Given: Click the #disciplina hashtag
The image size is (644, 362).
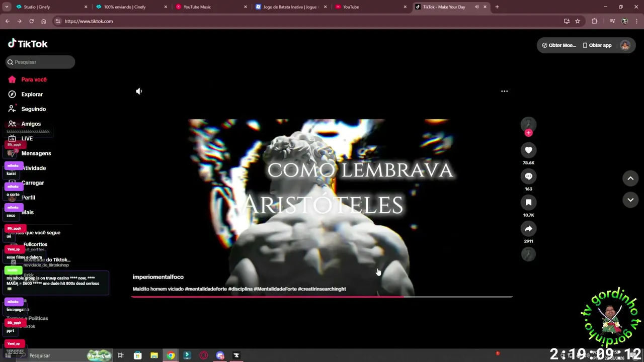Looking at the screenshot, I should 240,289.
